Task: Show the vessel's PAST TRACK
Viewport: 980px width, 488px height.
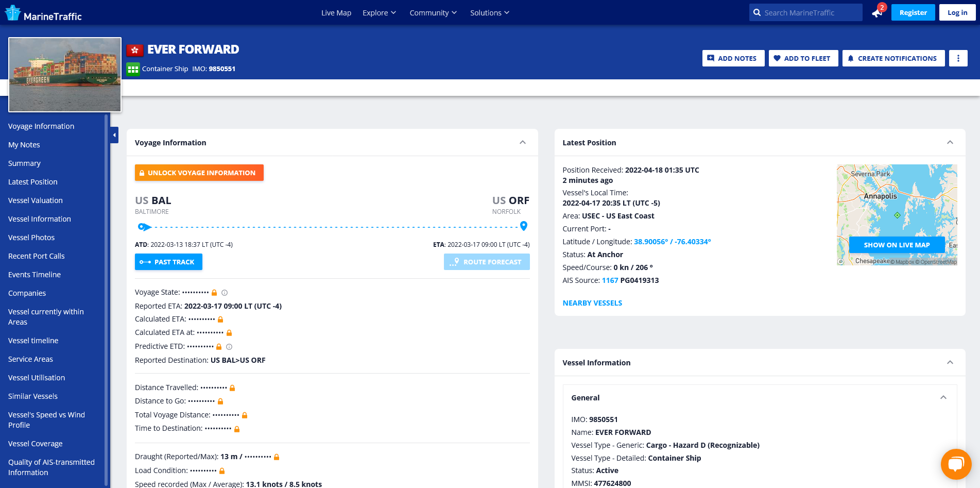Action: pyautogui.click(x=168, y=262)
